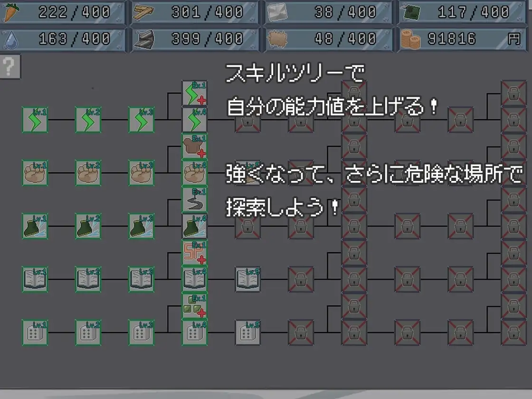Select the Lv.3 fist strength skill
The image size is (532, 399).
pyautogui.click(x=142, y=173)
